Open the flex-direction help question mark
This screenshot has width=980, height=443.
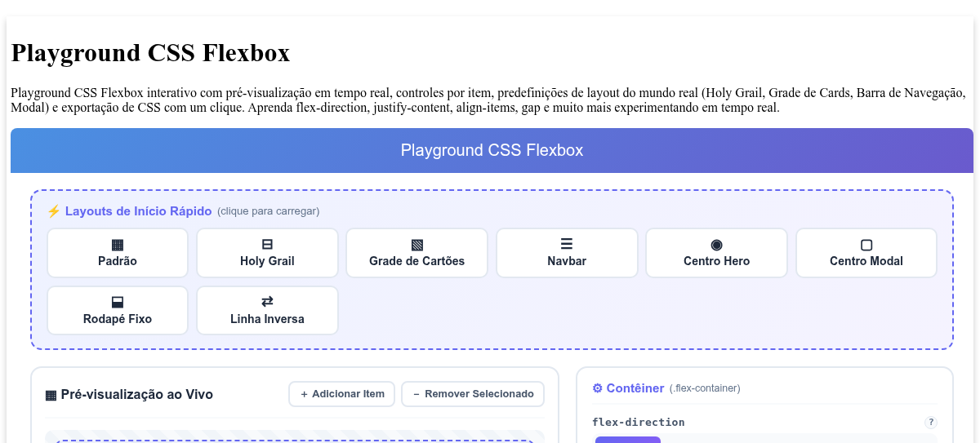tap(931, 423)
